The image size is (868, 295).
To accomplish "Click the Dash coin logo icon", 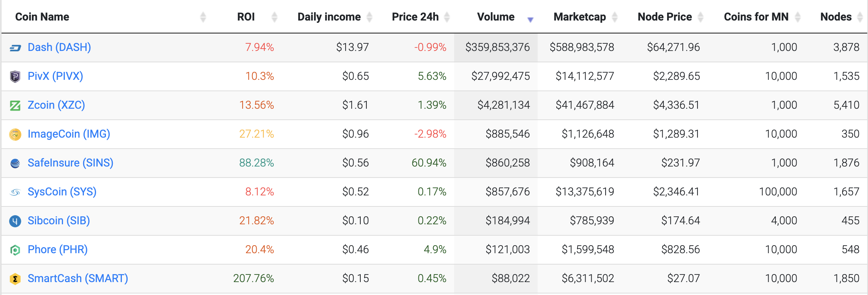I will coord(15,48).
